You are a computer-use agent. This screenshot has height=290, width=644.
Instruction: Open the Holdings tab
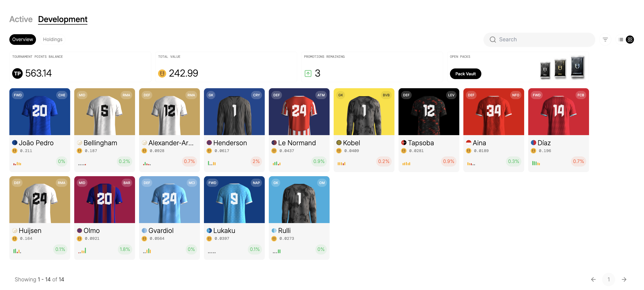point(53,40)
